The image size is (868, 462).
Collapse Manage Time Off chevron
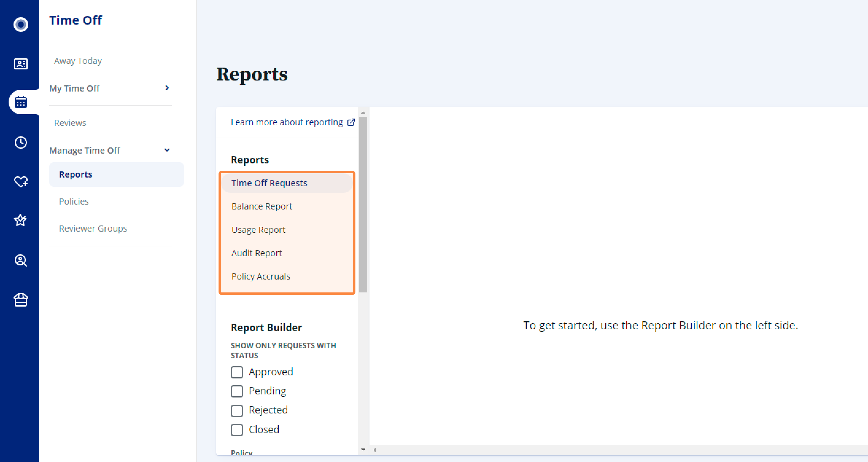(167, 150)
